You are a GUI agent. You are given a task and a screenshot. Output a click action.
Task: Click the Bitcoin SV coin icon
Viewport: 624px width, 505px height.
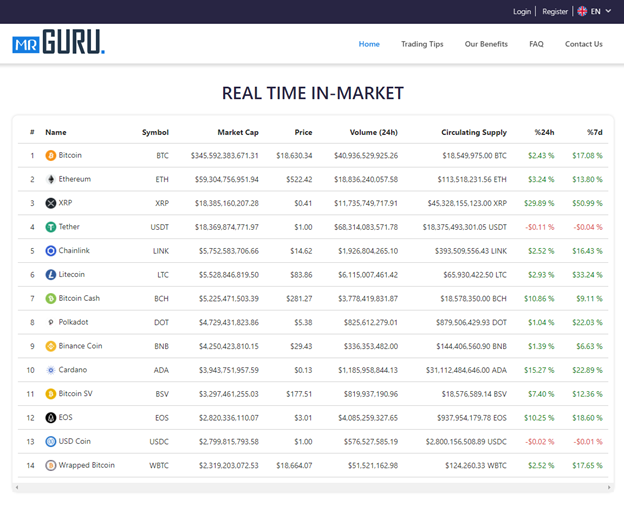(x=51, y=394)
